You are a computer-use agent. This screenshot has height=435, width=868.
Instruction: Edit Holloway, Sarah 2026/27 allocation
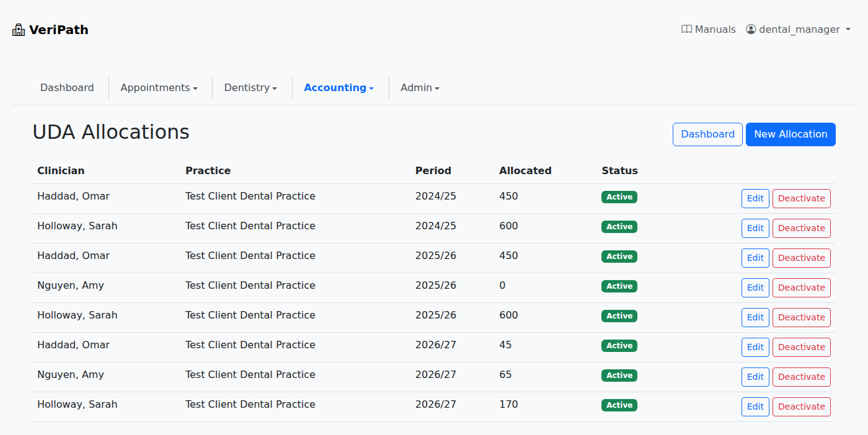click(755, 406)
